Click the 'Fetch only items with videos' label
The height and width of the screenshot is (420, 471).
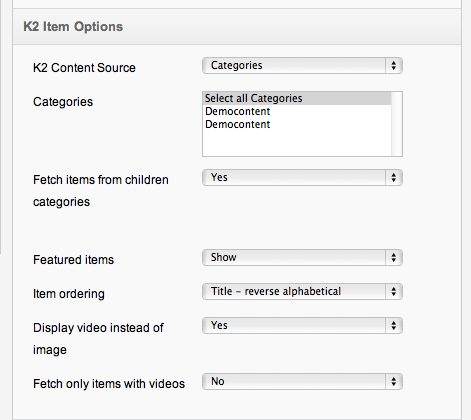(109, 384)
